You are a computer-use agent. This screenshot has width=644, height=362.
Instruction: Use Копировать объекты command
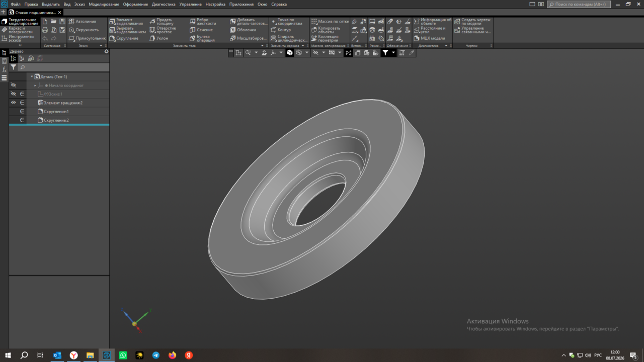coord(326,30)
